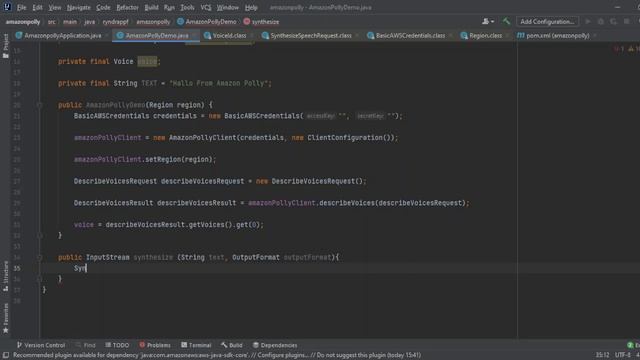640x360 pixels.
Task: Click src breadcrumb
Action: point(51,22)
